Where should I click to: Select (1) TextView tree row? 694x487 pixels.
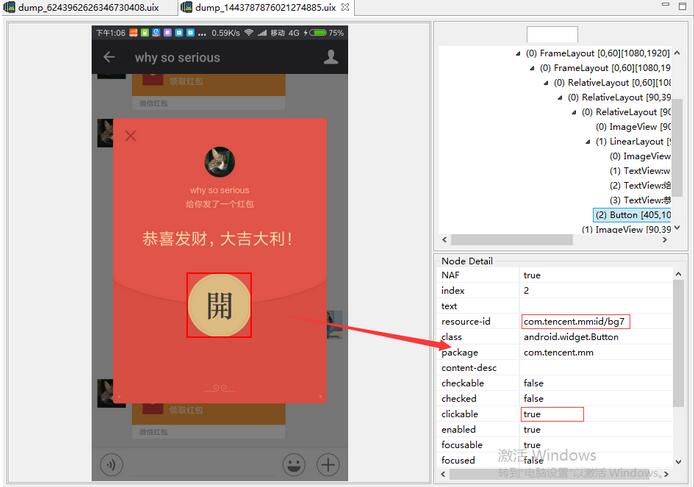pyautogui.click(x=640, y=171)
